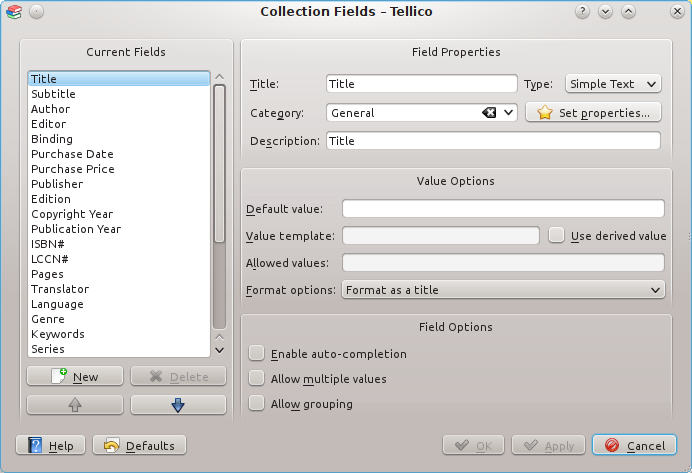
Task: Select LCCN# in the field list
Action: point(119,259)
